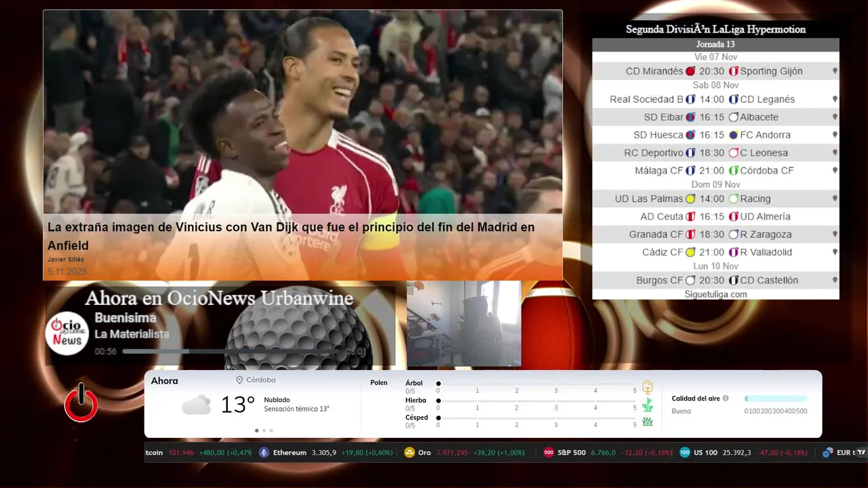868x488 pixels.
Task: Click the location pin beside Córdoba
Action: click(x=239, y=380)
